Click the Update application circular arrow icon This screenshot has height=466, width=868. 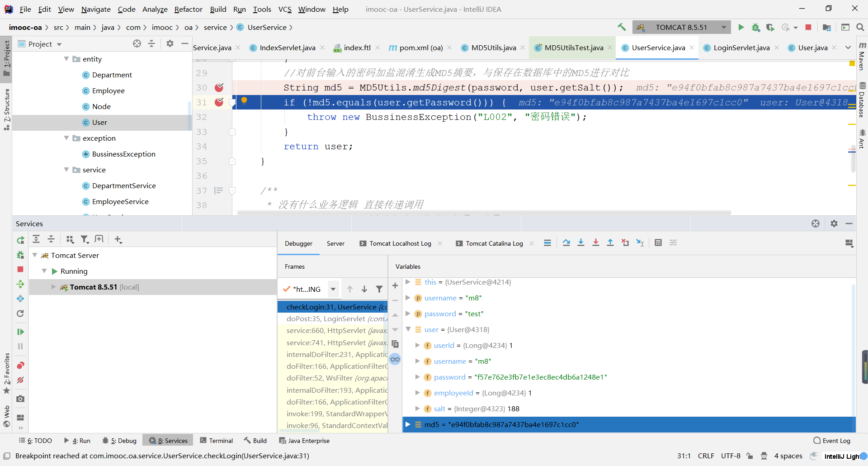click(x=20, y=314)
